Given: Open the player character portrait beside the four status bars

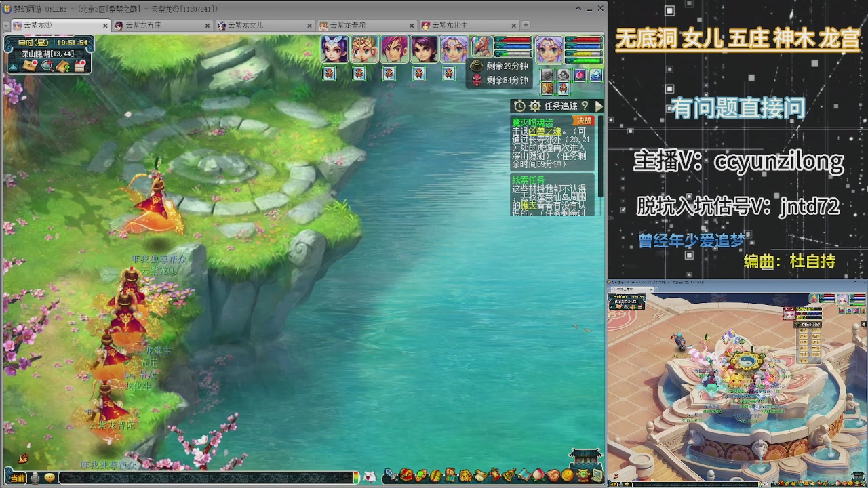Looking at the screenshot, I should (x=549, y=49).
